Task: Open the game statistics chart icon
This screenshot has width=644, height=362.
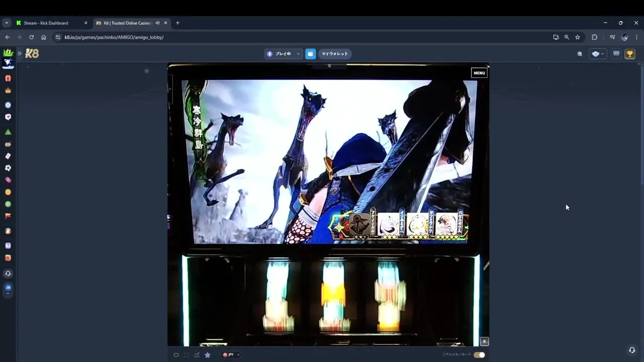Action: click(197, 355)
